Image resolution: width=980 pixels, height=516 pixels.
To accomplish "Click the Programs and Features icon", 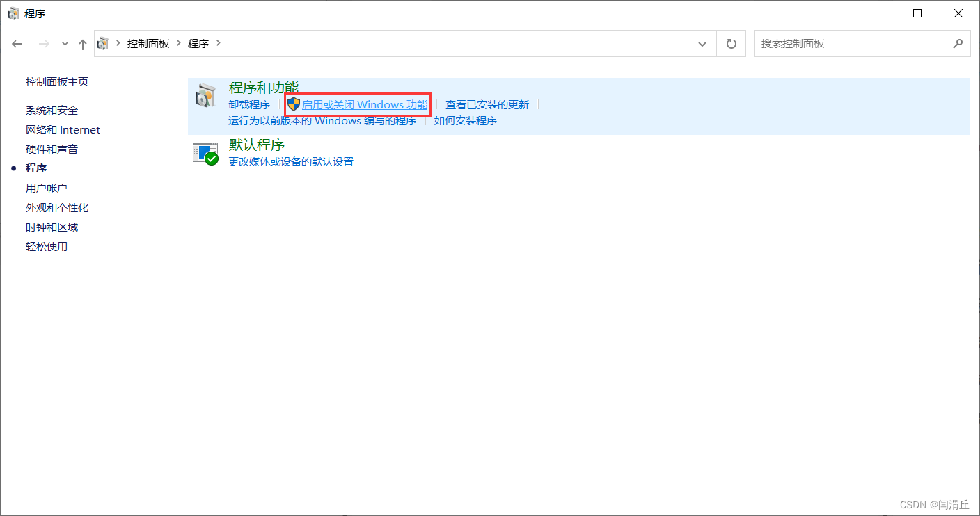I will [x=205, y=96].
